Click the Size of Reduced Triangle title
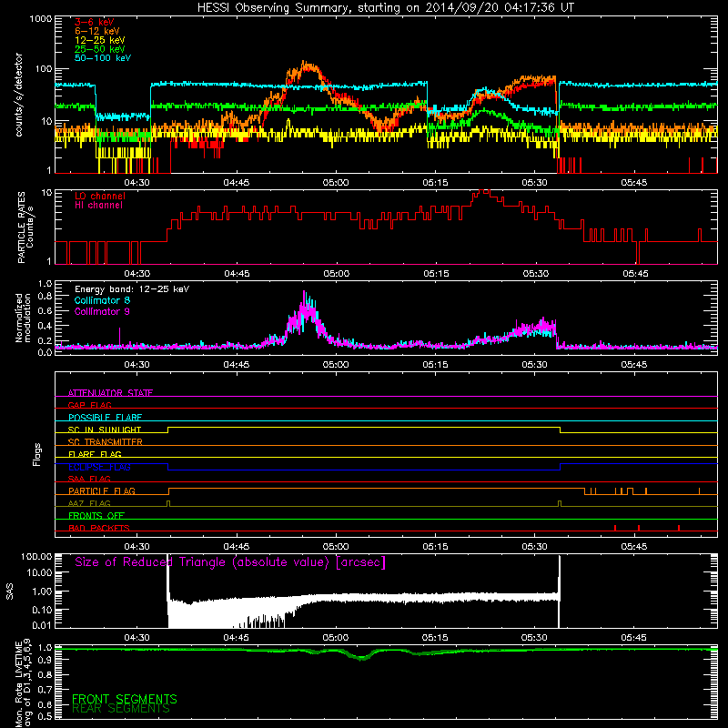Screen dimensions: 728x728 [230, 562]
